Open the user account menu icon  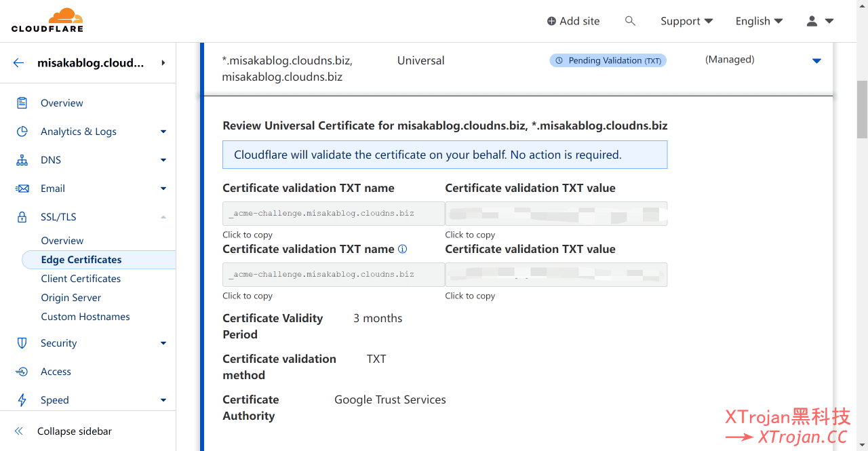click(812, 21)
